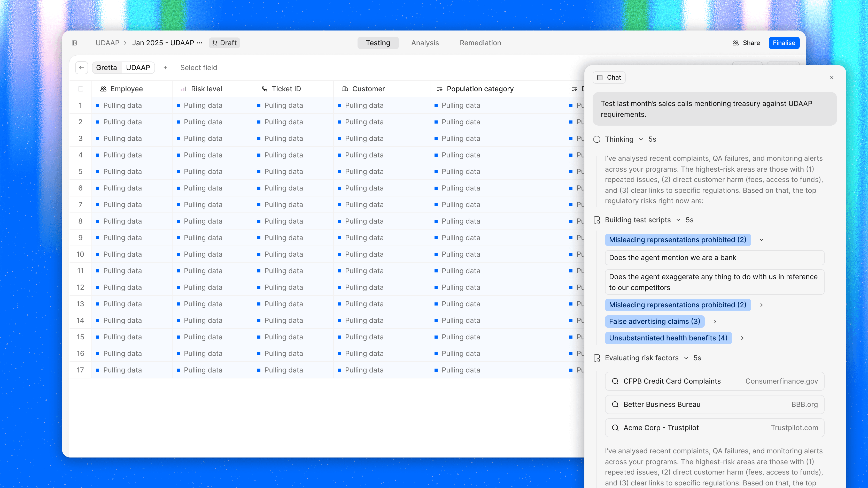
Task: Click the back arrow button
Action: click(x=82, y=67)
